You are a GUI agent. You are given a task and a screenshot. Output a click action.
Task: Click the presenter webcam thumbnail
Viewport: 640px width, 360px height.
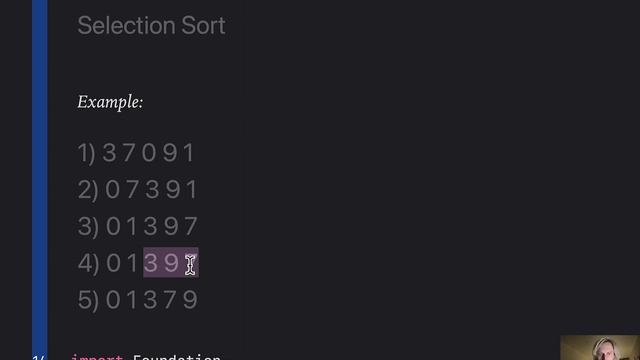[x=600, y=348]
